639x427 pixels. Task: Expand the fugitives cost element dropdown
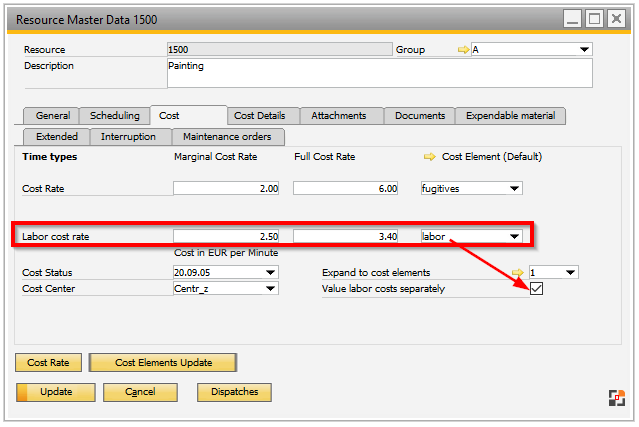[x=514, y=188]
